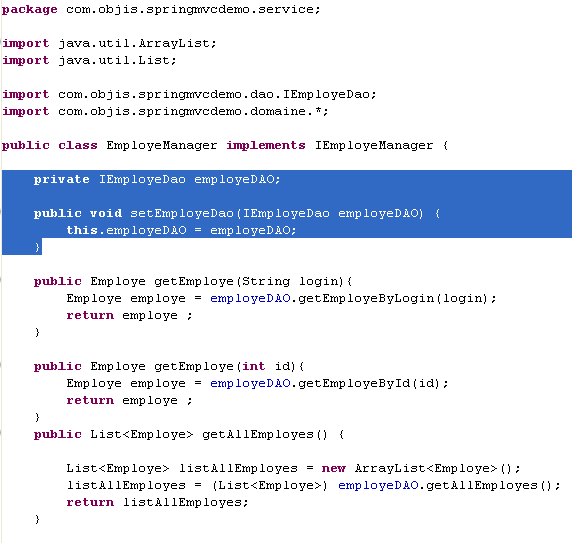Click employeDAO.getAllEmployes() call on last assignment
This screenshot has height=543, width=572.
(444, 486)
